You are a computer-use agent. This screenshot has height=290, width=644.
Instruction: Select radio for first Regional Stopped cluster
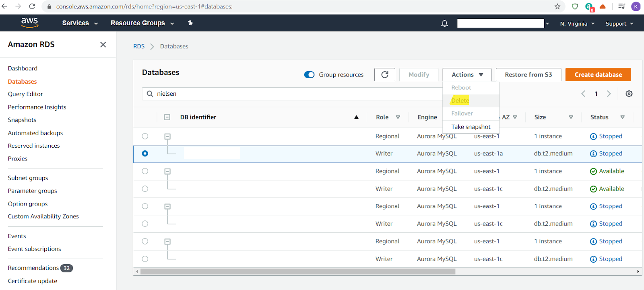[x=145, y=136]
